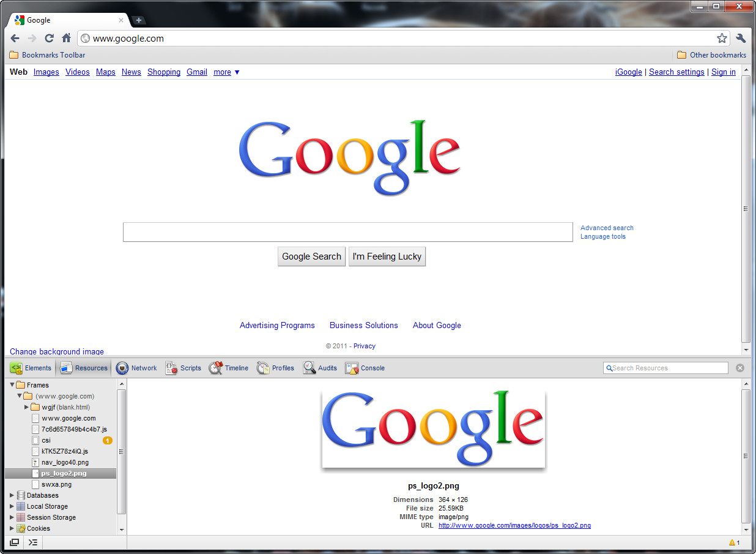The width and height of the screenshot is (756, 554).
Task: Click the orange warning badge on csi
Action: click(107, 440)
